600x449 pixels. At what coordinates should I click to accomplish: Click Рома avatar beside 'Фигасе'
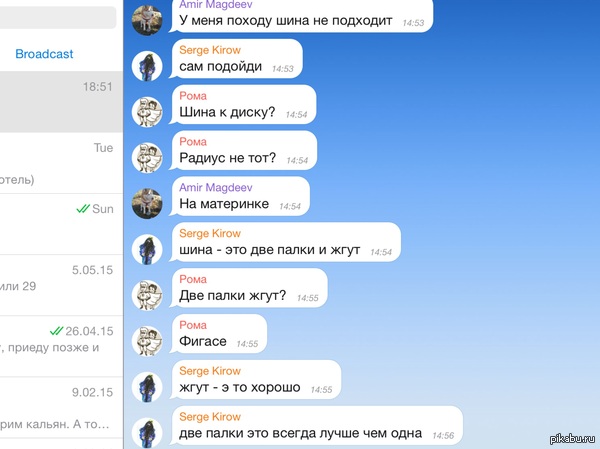tap(147, 341)
